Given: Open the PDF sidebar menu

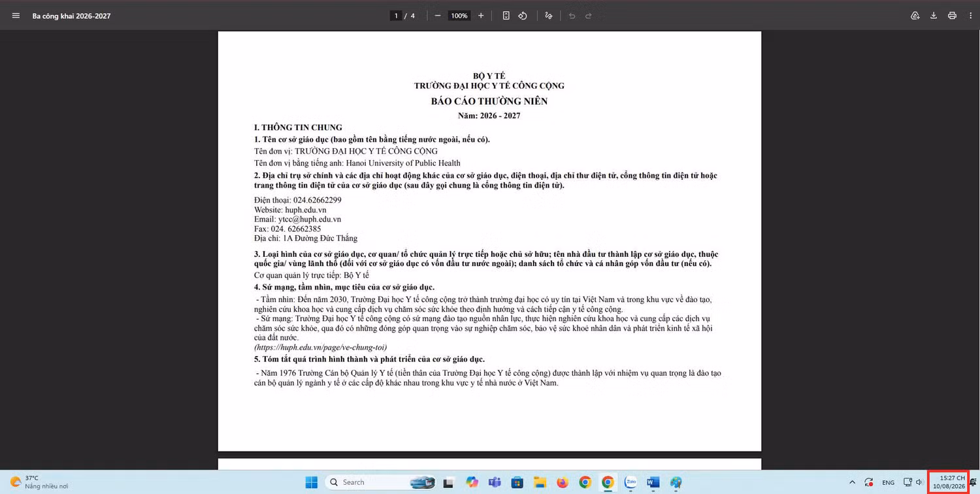Looking at the screenshot, I should [x=16, y=16].
